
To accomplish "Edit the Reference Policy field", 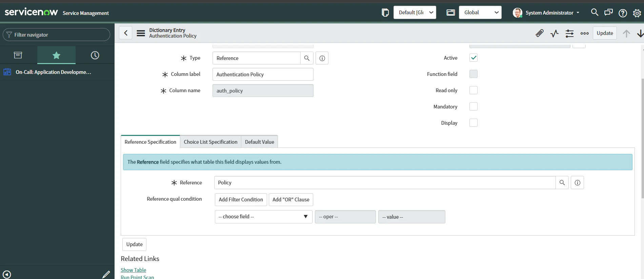I will click(x=385, y=182).
